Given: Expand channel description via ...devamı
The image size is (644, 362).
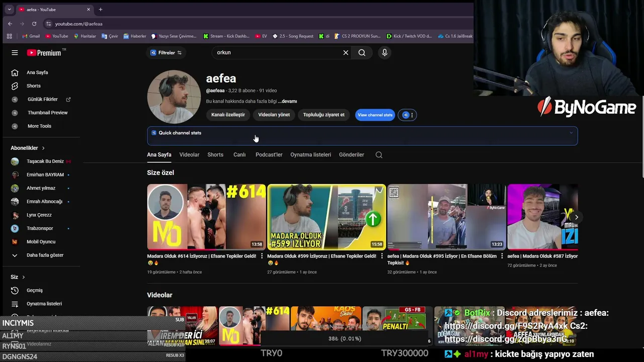Looking at the screenshot, I should [287, 102].
